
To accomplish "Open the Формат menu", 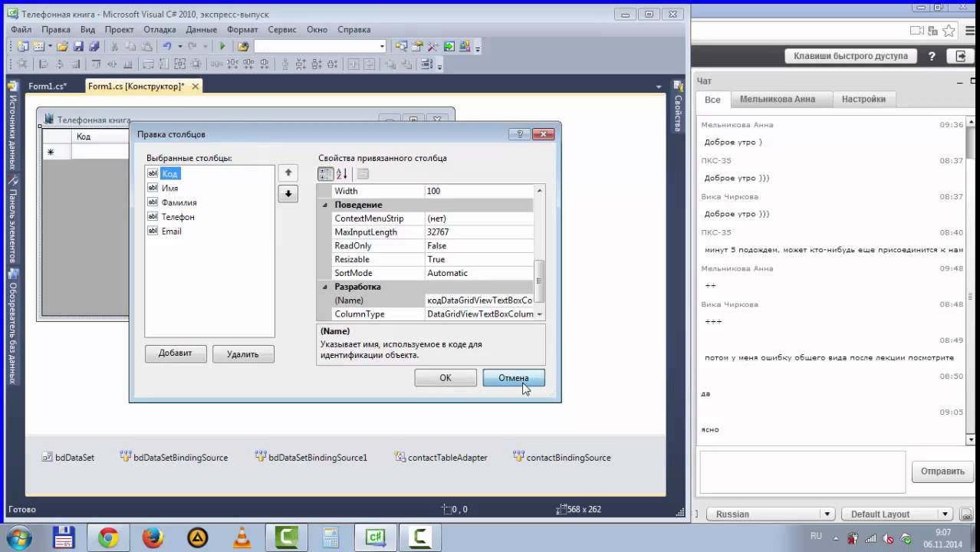I will pos(242,29).
